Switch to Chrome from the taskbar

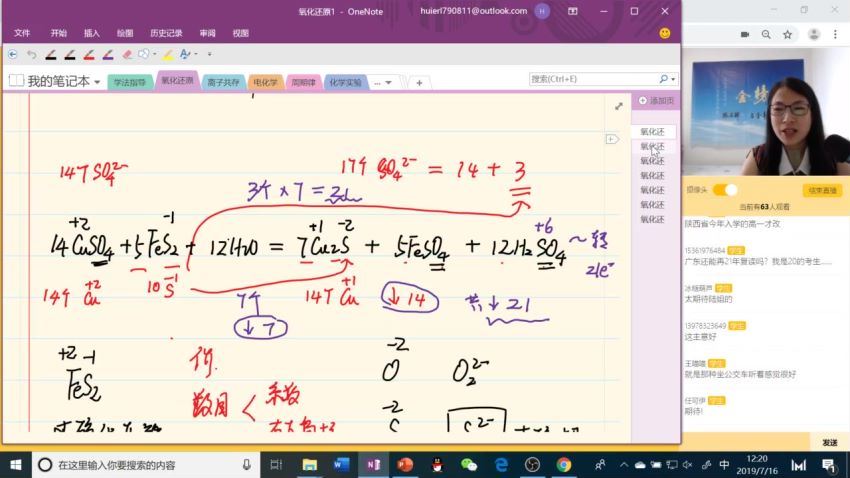564,465
